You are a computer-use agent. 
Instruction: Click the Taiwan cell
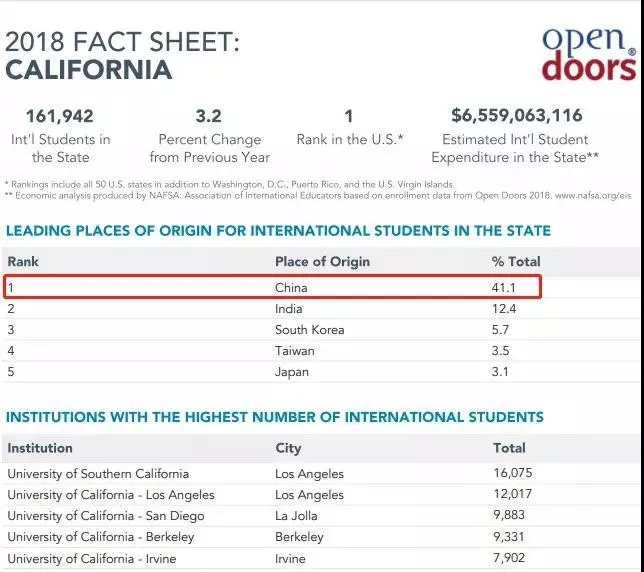pyautogui.click(x=295, y=351)
